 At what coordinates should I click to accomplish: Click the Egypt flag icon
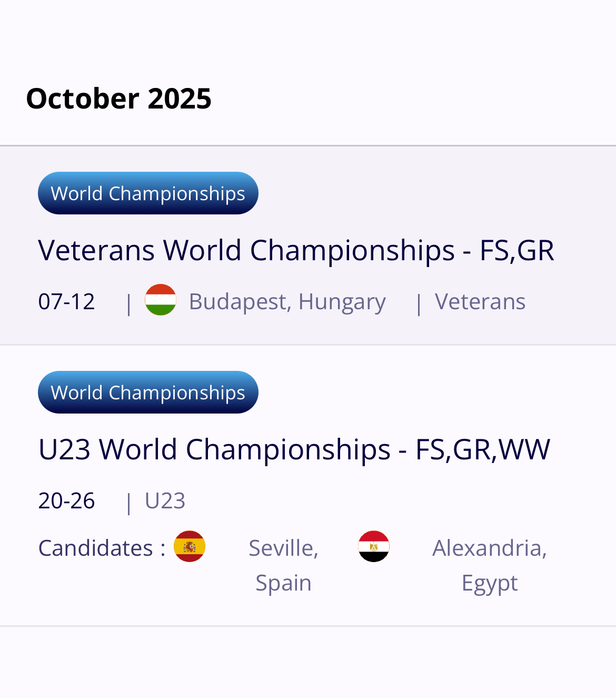pyautogui.click(x=374, y=546)
